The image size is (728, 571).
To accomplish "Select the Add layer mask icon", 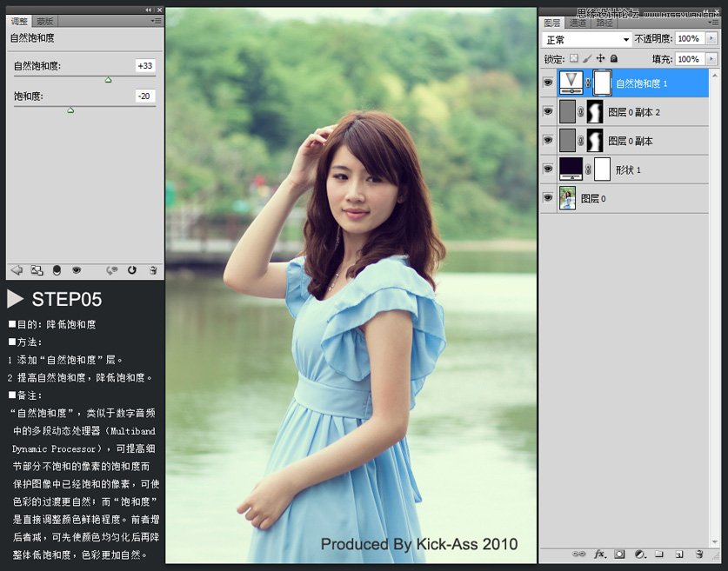I will (619, 554).
